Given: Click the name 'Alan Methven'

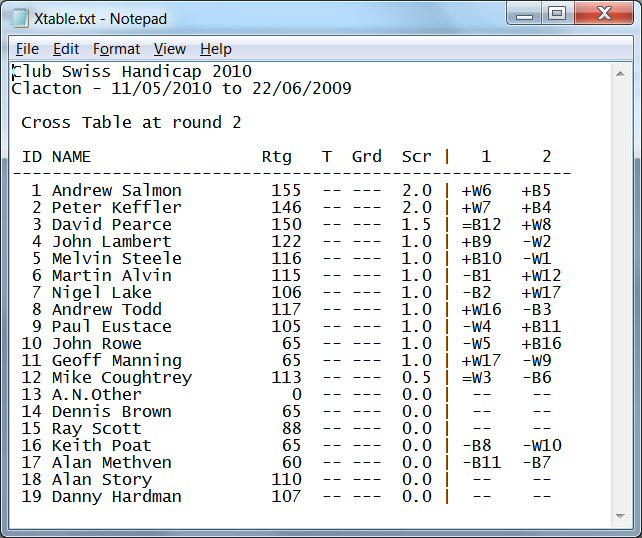Looking at the screenshot, I should click(x=111, y=462).
